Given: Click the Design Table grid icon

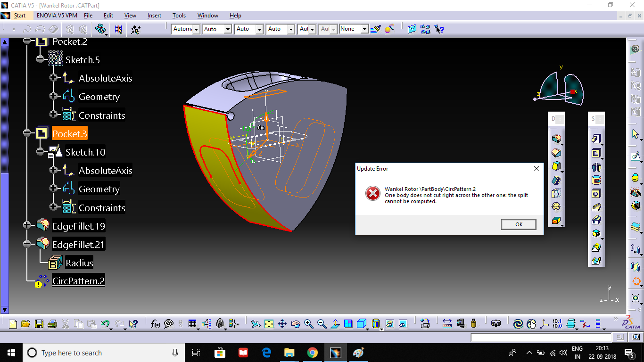Looking at the screenshot, I should coord(192,324).
